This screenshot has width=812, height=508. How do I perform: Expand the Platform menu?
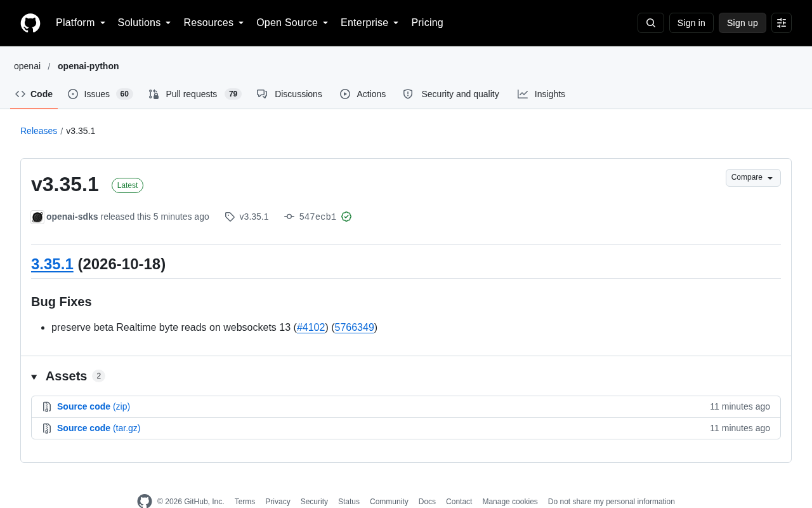[81, 23]
